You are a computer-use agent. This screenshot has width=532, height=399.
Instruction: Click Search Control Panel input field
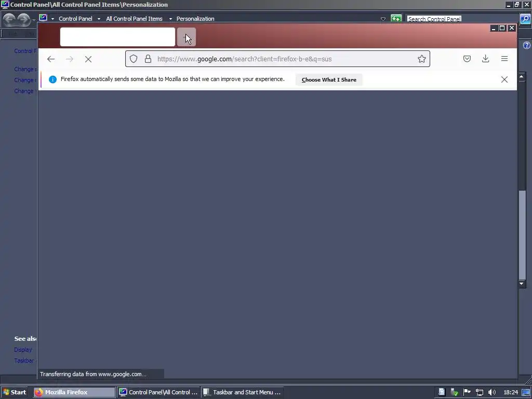[462, 19]
